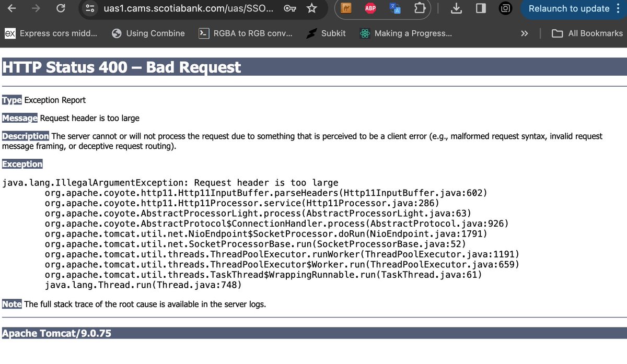
Task: Click the SocketProcessor.doRun stack line
Action: point(266,234)
